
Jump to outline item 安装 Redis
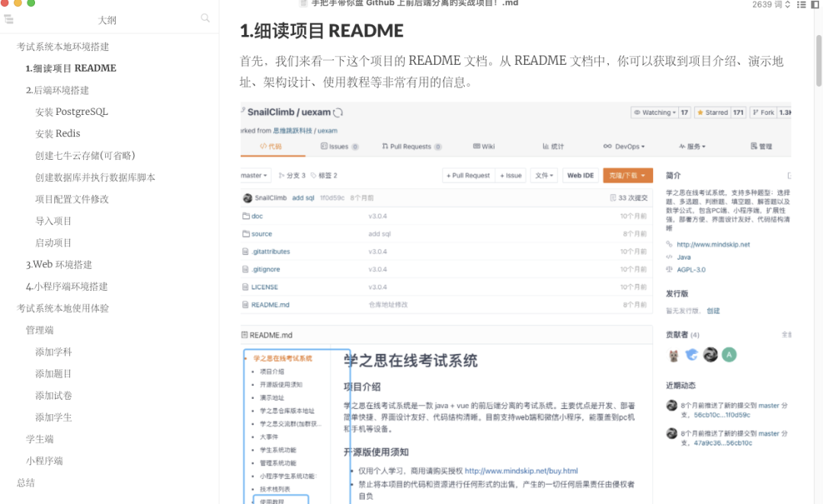pos(58,133)
